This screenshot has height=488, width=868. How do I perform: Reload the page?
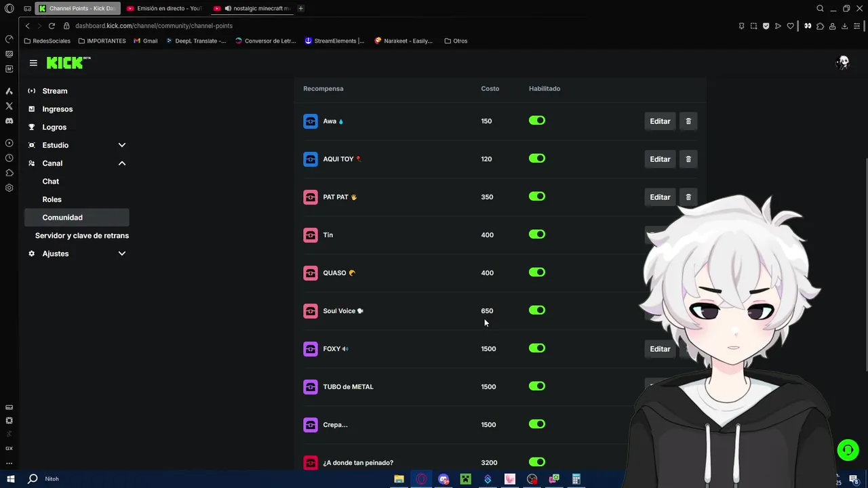52,26
